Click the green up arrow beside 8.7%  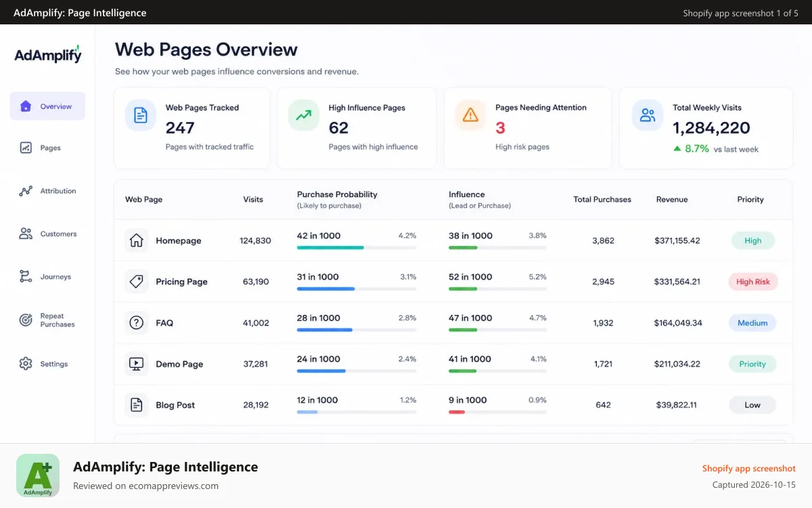click(677, 148)
